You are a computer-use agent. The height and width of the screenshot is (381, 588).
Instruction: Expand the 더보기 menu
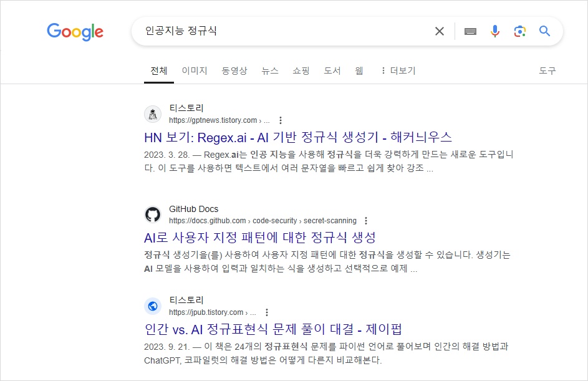(x=398, y=70)
